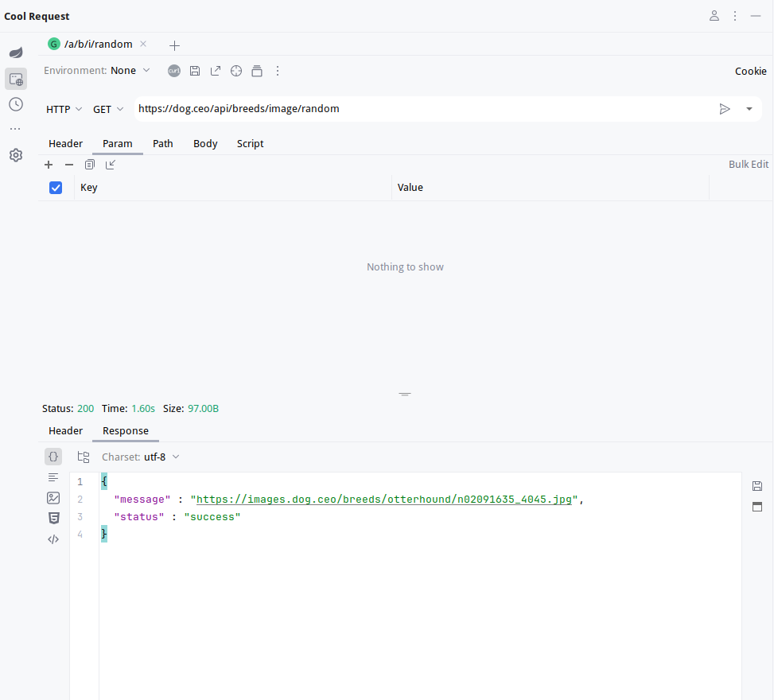Add a new param row with plus
This screenshot has width=774, height=700.
[x=49, y=165]
